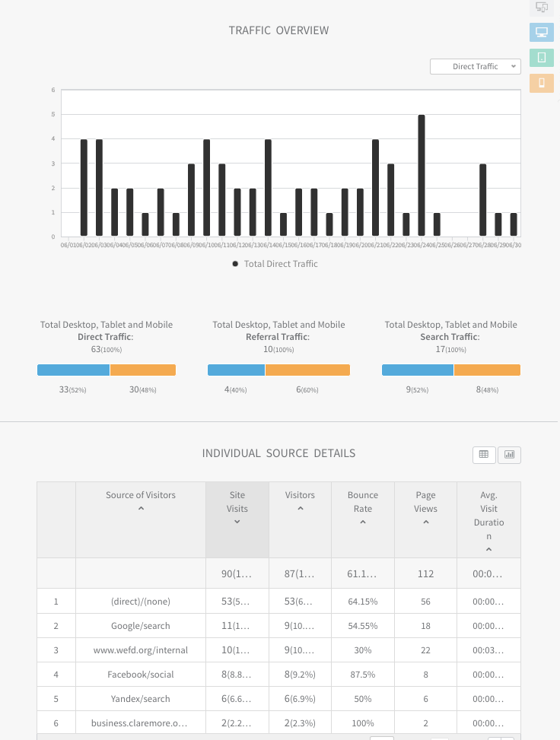
Task: Switch to the orange mobile device icon
Action: coord(542,83)
